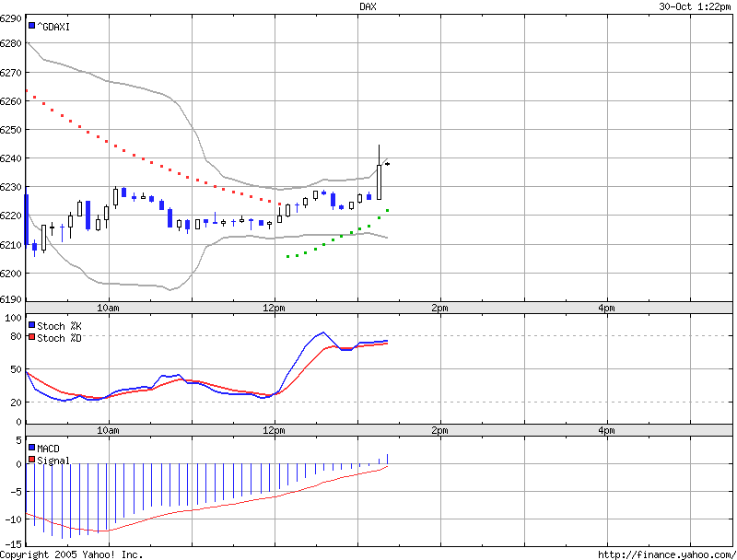Click 4pm on the stochastic chart axis
Screen dimensions: 737x560
coord(606,430)
